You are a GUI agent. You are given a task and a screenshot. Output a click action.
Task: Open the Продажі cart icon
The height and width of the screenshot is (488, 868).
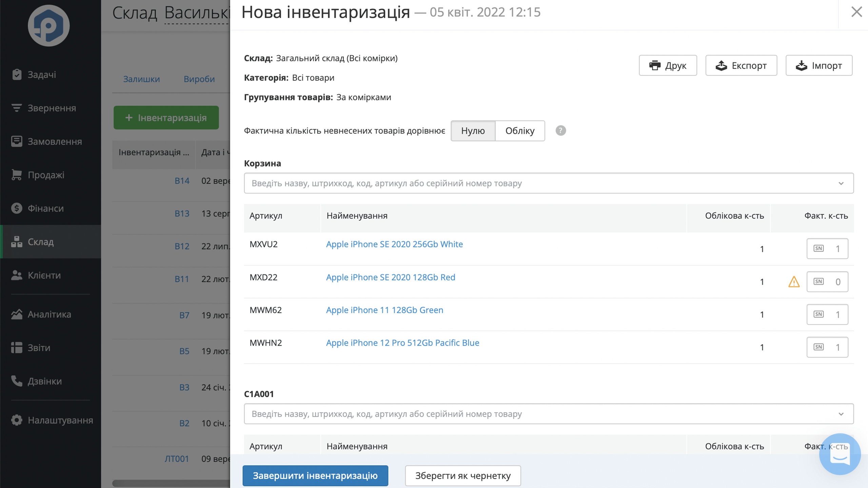(17, 175)
